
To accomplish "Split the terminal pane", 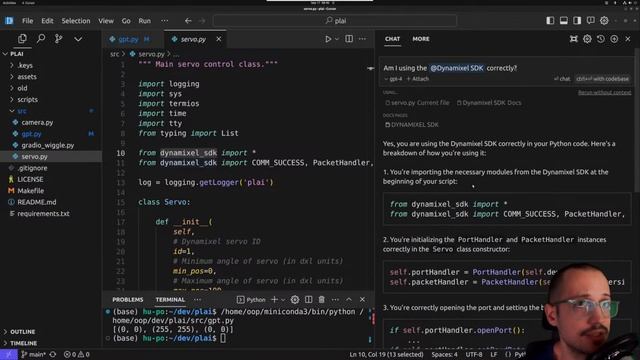I will tap(309, 300).
